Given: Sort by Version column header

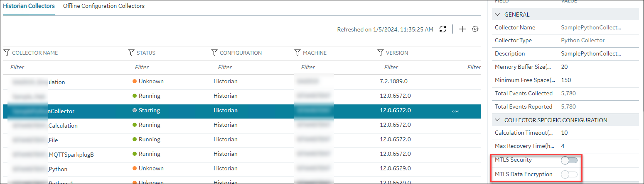Looking at the screenshot, I should (397, 53).
